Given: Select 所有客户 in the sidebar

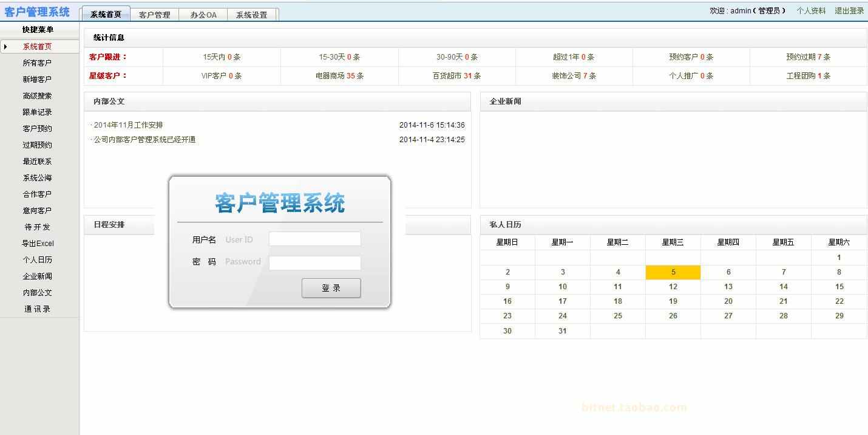Looking at the screenshot, I should point(37,63).
